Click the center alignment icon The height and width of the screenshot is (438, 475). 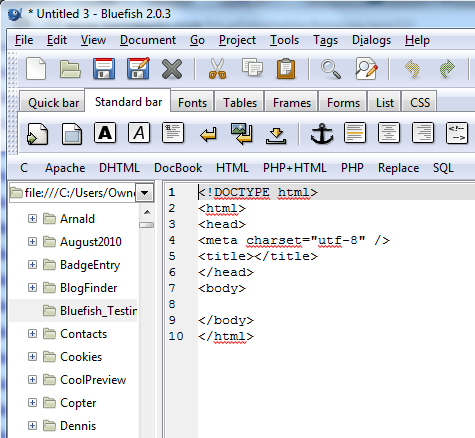click(x=389, y=133)
